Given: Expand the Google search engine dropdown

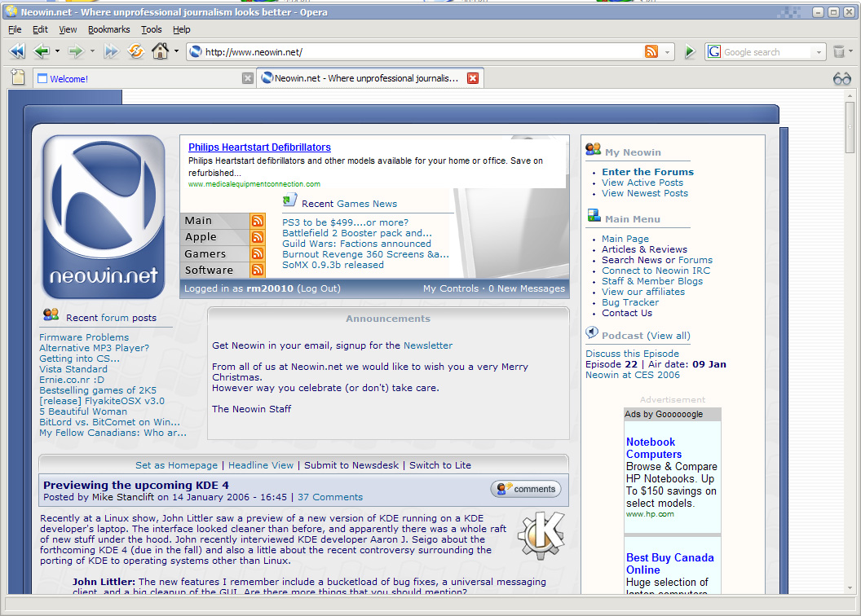Looking at the screenshot, I should (x=819, y=52).
